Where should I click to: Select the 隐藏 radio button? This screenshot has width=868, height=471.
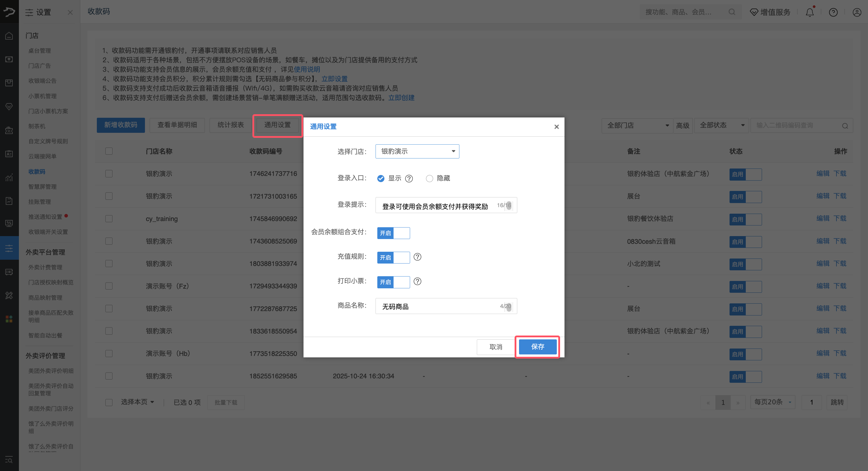coord(429,179)
